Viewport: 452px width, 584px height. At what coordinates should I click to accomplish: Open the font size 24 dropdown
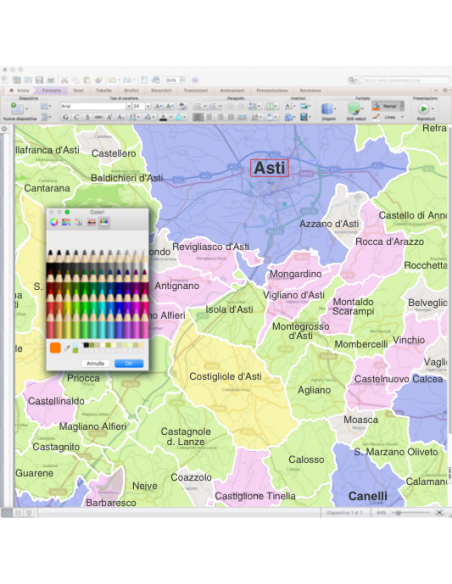click(x=148, y=106)
